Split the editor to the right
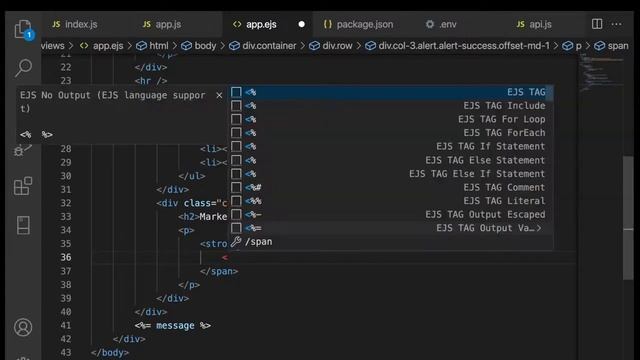The width and height of the screenshot is (640, 360). (x=597, y=24)
